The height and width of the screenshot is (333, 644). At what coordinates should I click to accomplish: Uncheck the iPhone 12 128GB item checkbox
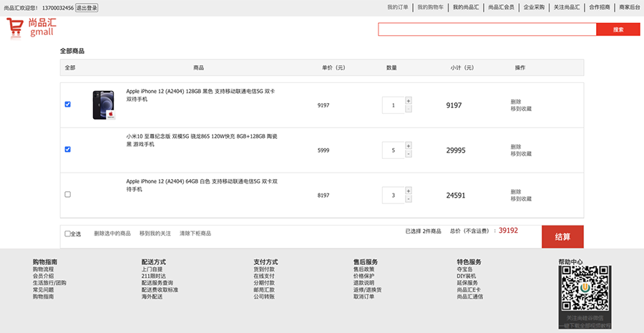pos(68,105)
